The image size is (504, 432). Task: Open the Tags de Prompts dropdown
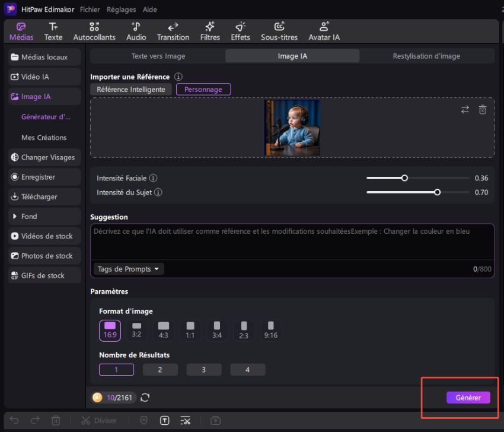(x=129, y=269)
